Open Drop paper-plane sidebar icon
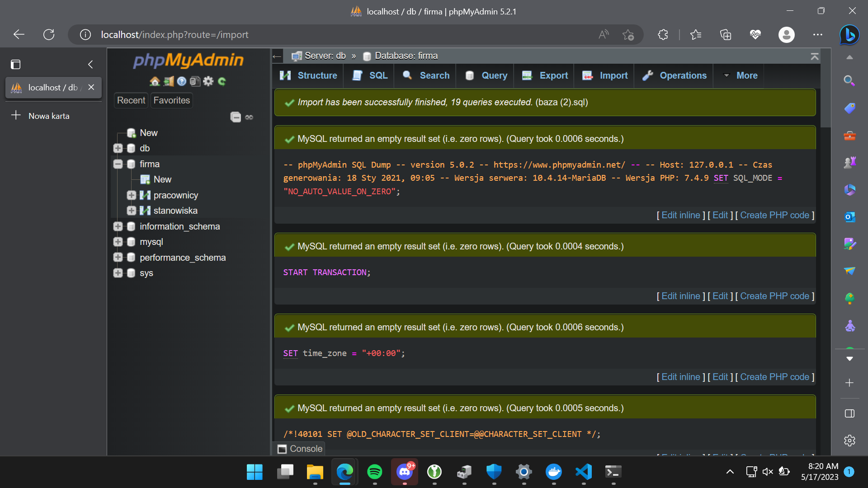Viewport: 868px width, 488px height. click(x=849, y=271)
